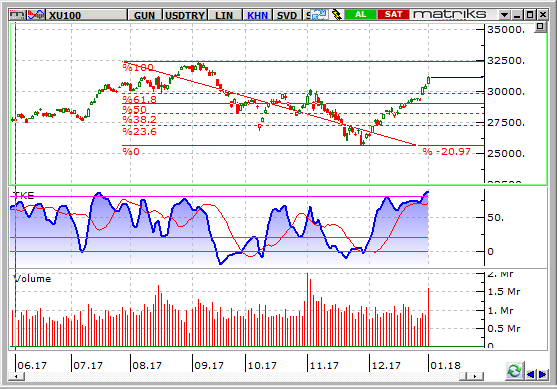Select the scrollbar thumb near right end

[x=463, y=376]
